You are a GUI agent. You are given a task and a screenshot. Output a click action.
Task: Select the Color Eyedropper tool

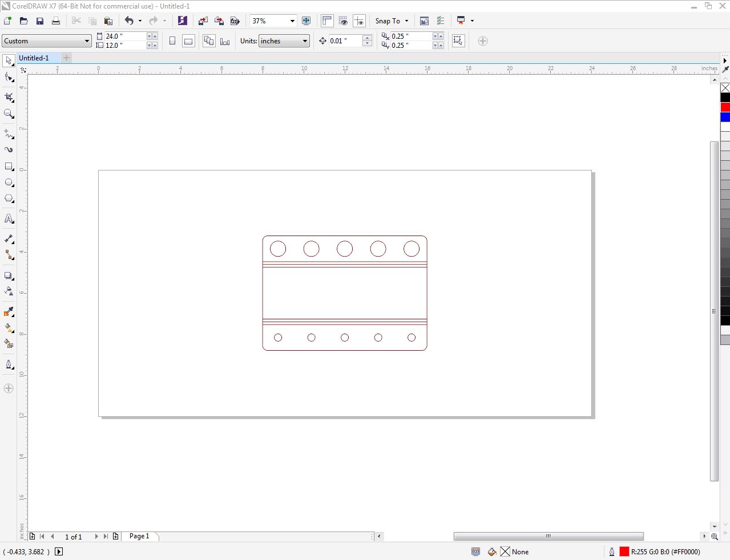click(9, 312)
